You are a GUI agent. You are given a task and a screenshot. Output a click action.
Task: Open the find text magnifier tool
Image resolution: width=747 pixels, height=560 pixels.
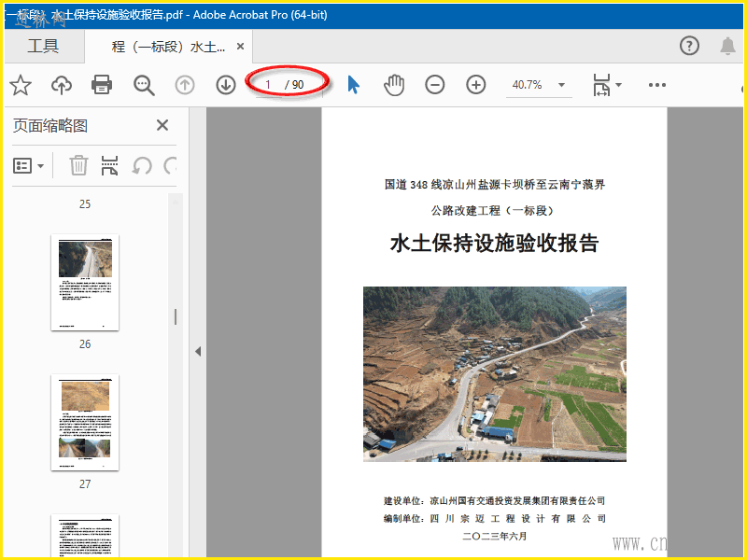tap(144, 85)
